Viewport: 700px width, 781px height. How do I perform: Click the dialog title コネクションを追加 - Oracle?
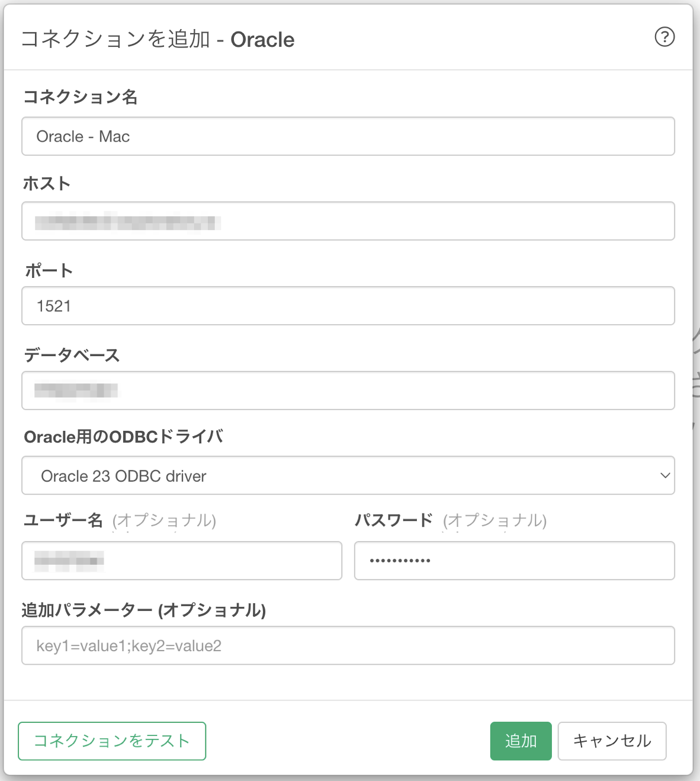(158, 39)
